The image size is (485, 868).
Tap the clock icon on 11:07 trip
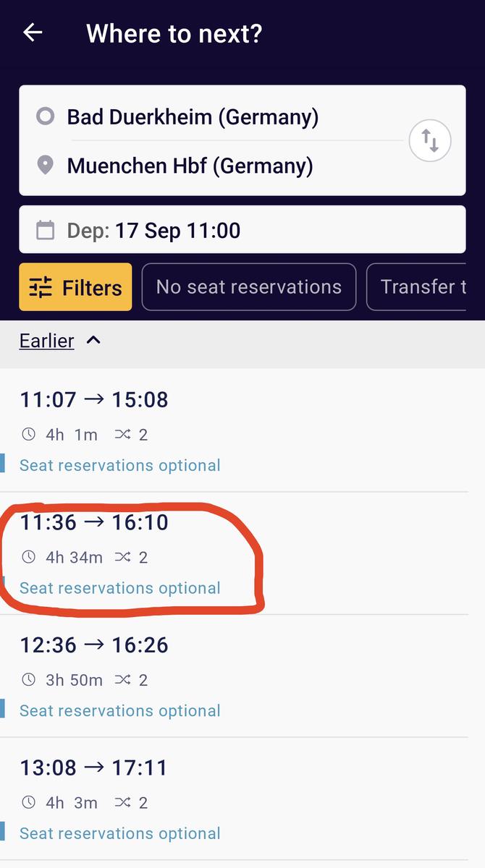[28, 435]
